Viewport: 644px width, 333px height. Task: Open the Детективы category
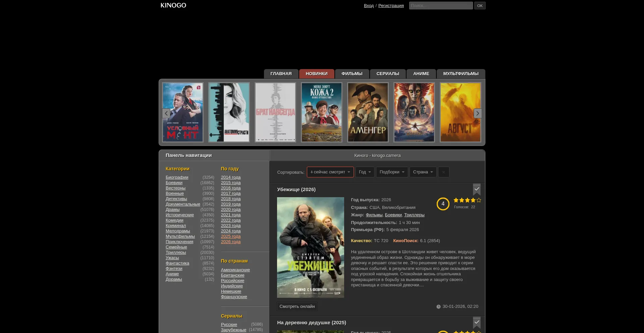pos(176,199)
